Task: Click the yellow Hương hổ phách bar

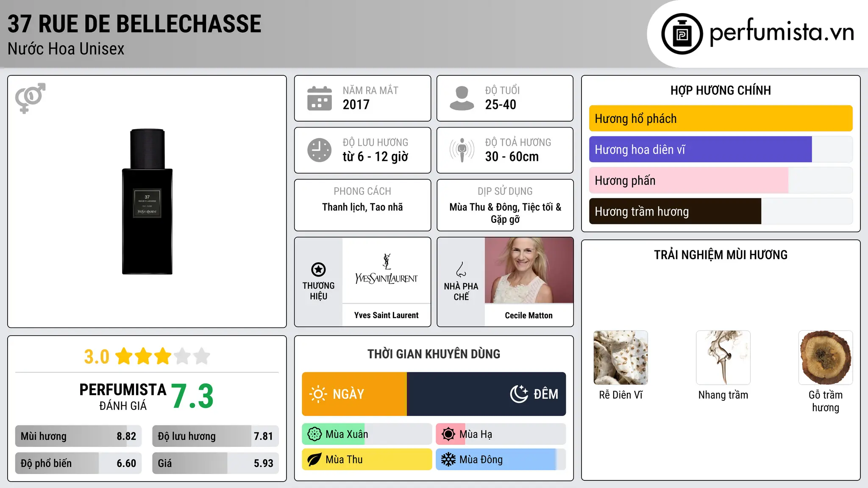Action: (x=721, y=119)
